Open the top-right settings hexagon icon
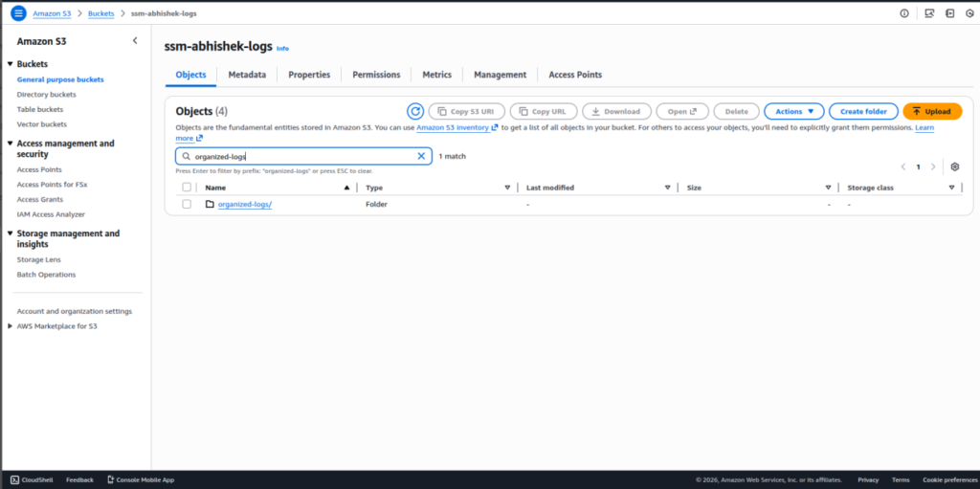Screen dimensions: 980x489 [969, 13]
